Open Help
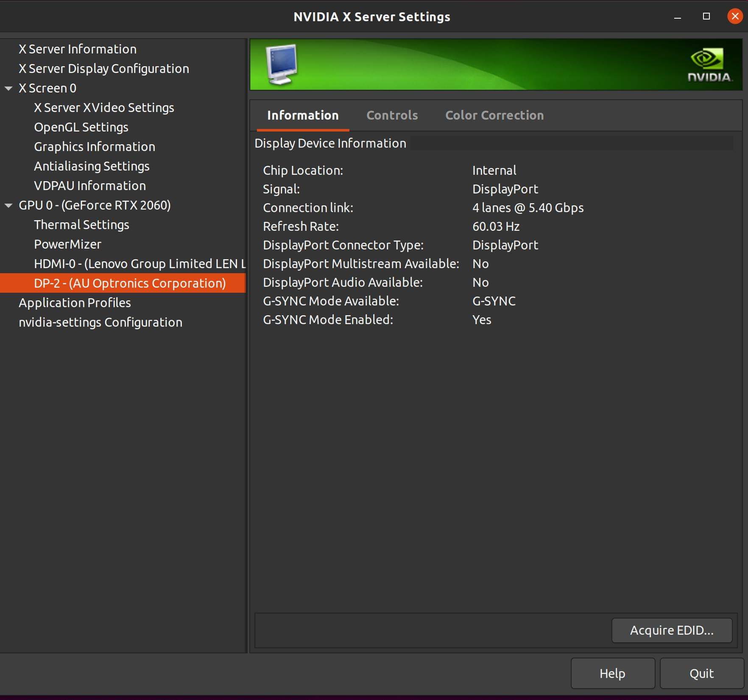 pyautogui.click(x=613, y=673)
